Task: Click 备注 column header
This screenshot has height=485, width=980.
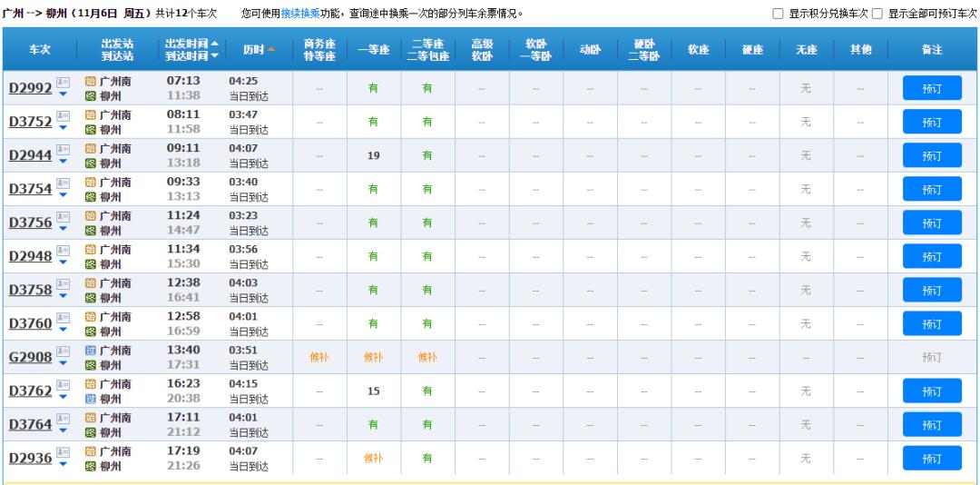Action: (932, 49)
